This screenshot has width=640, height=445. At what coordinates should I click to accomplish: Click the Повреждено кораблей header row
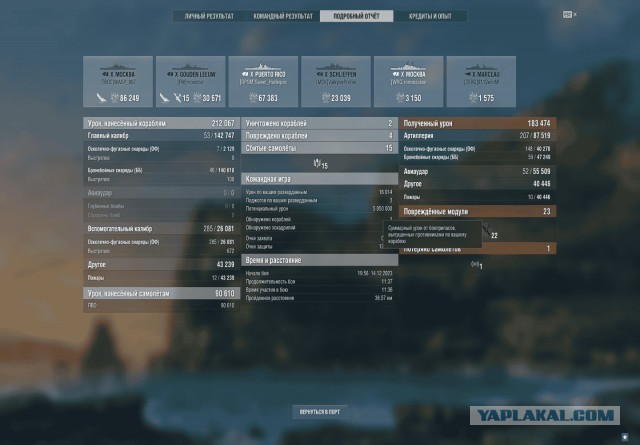[320, 136]
